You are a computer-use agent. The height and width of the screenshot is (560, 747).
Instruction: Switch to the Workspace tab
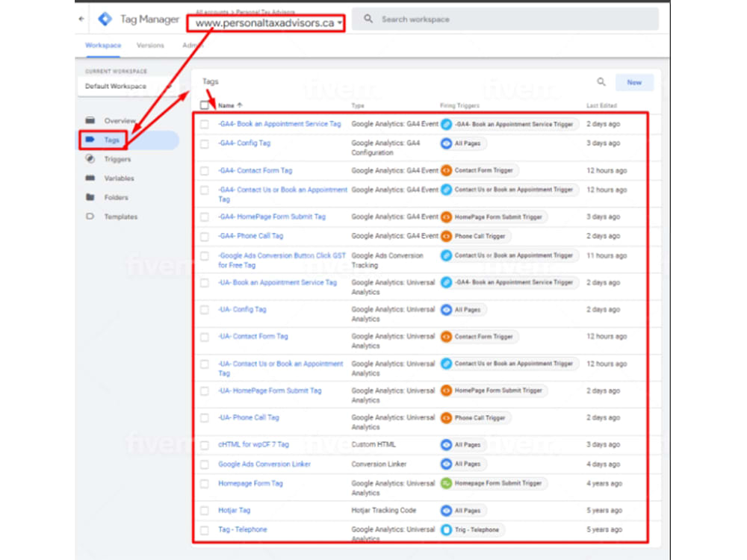(103, 46)
